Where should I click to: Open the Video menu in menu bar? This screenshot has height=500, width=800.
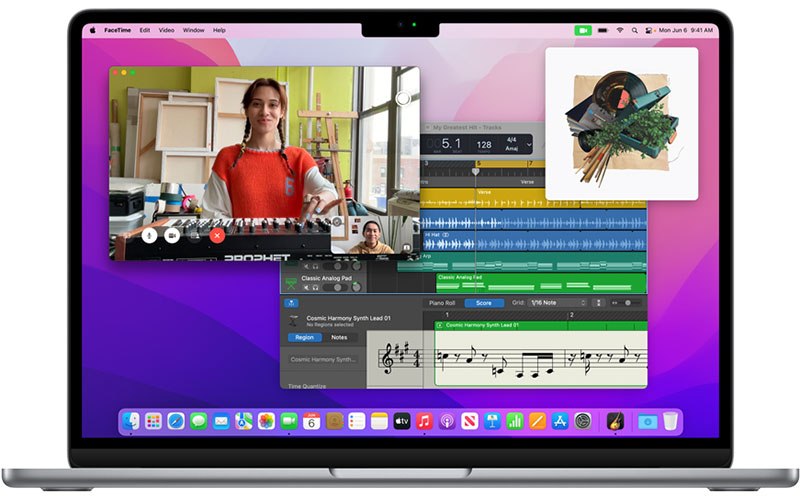pos(167,30)
